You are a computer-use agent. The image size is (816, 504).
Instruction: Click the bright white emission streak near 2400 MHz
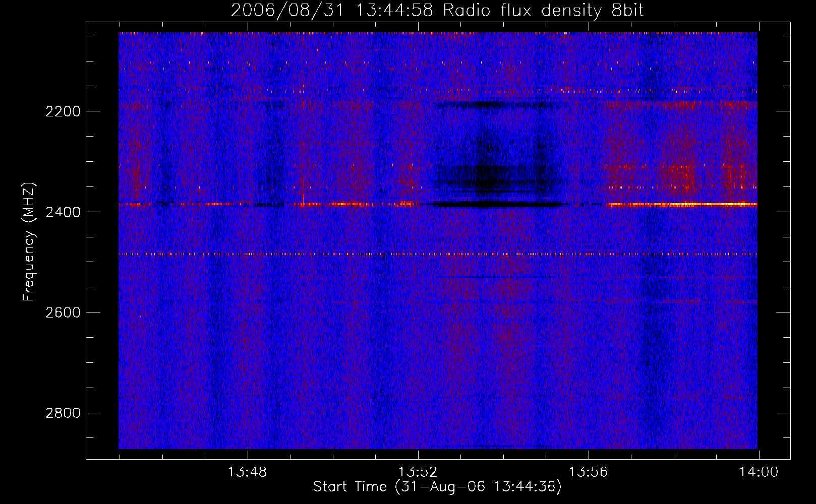pyautogui.click(x=683, y=205)
